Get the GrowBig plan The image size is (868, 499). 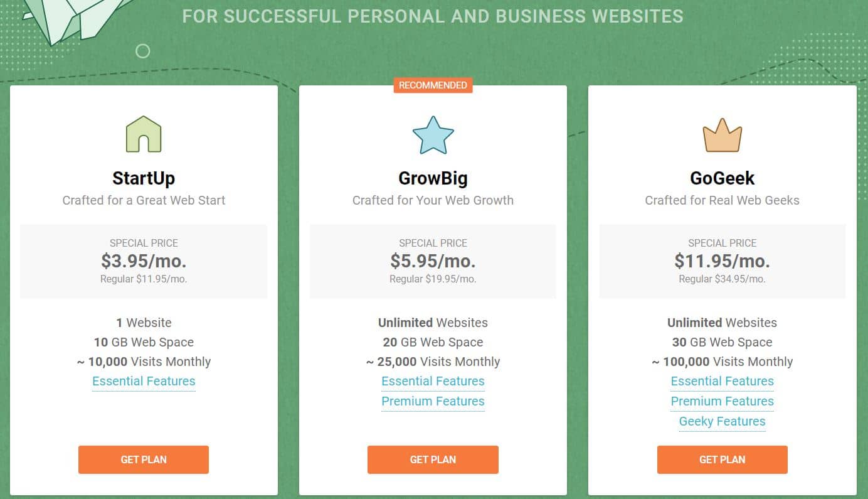[x=433, y=459]
